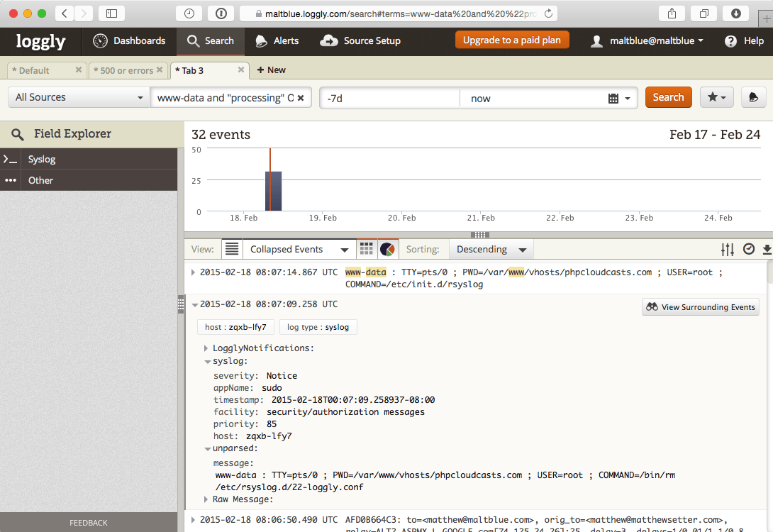The image size is (773, 532).
Task: Click the log type : syslog tag
Action: coord(318,327)
